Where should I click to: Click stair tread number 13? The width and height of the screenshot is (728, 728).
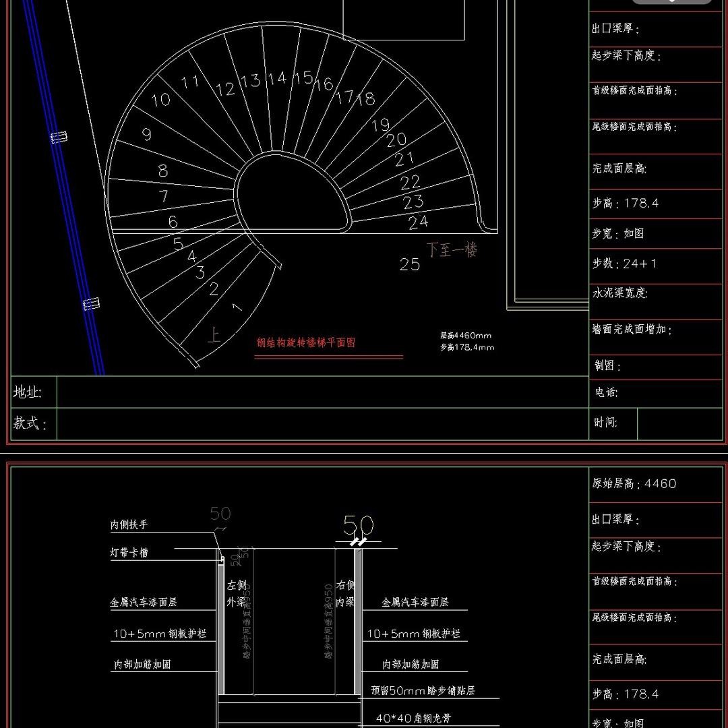(250, 81)
